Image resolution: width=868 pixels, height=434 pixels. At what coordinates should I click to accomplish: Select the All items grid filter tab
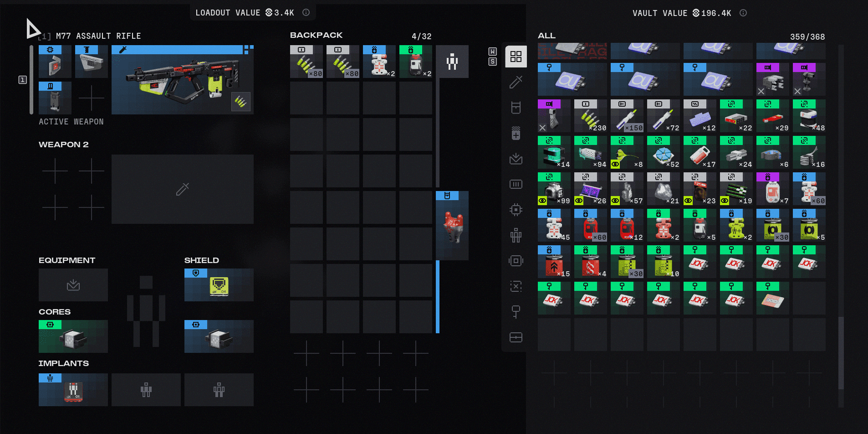(x=516, y=57)
